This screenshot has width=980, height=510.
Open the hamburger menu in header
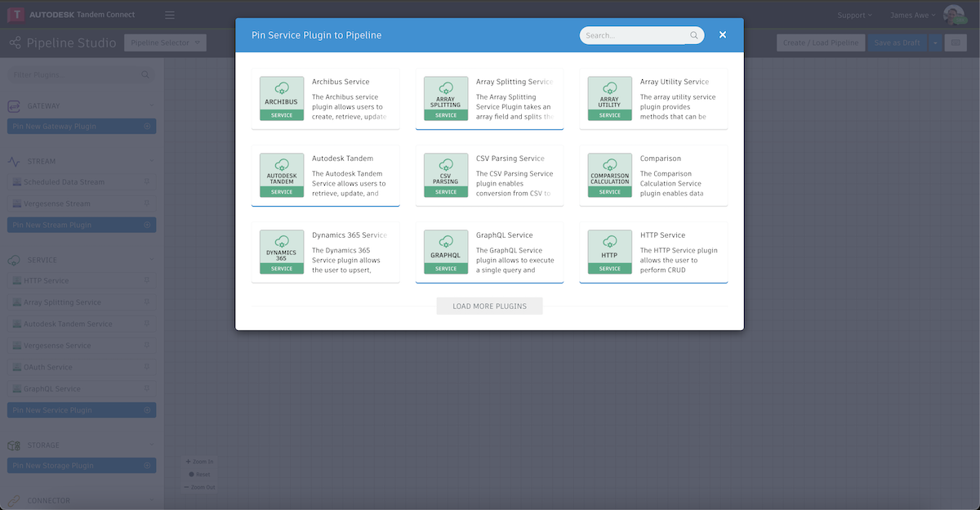[169, 15]
